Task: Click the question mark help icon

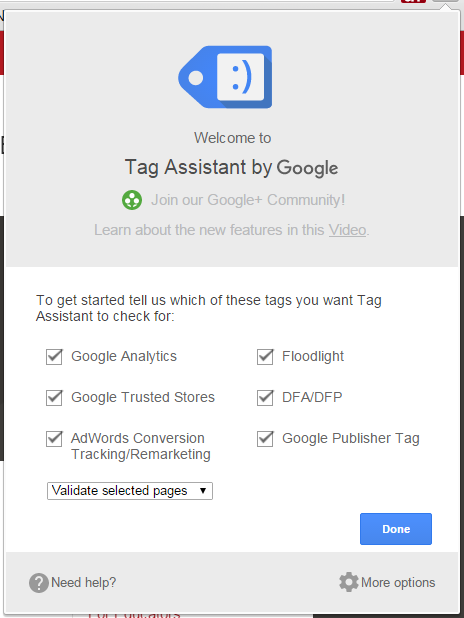Action: (x=39, y=583)
